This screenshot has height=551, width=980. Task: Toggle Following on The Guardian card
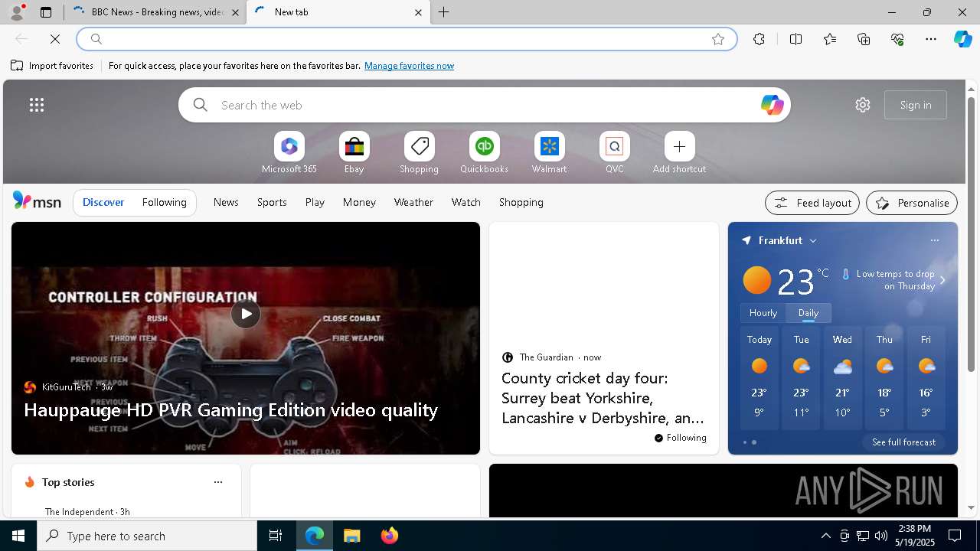point(681,438)
